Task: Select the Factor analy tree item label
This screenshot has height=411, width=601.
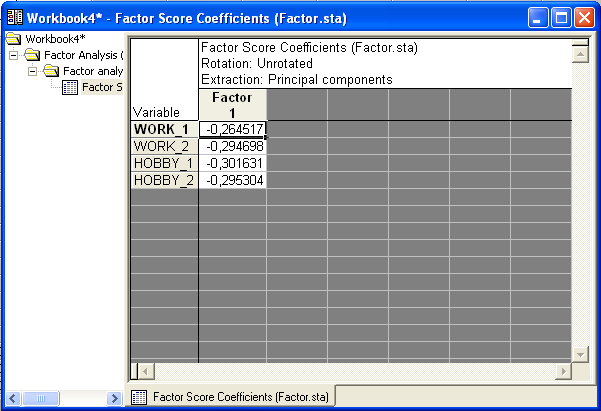Action: click(x=92, y=71)
